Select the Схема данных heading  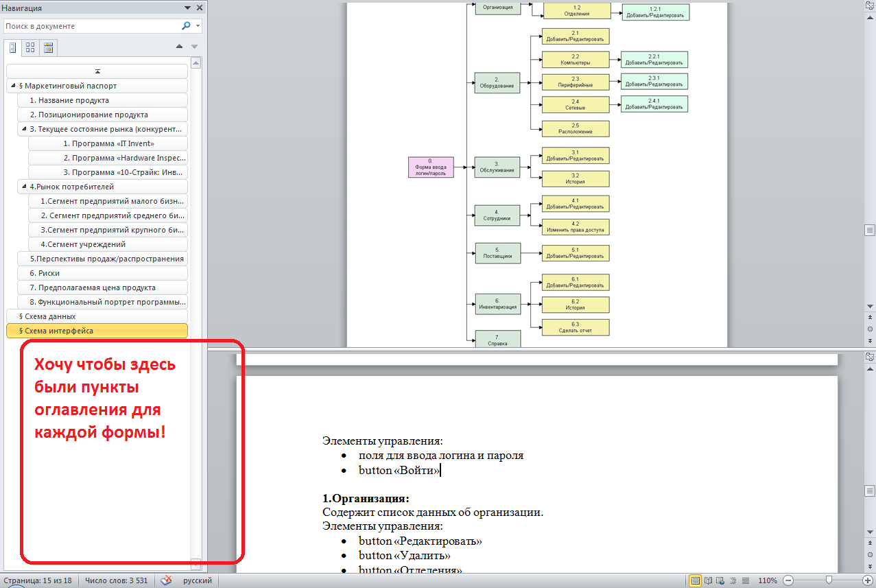[x=50, y=316]
